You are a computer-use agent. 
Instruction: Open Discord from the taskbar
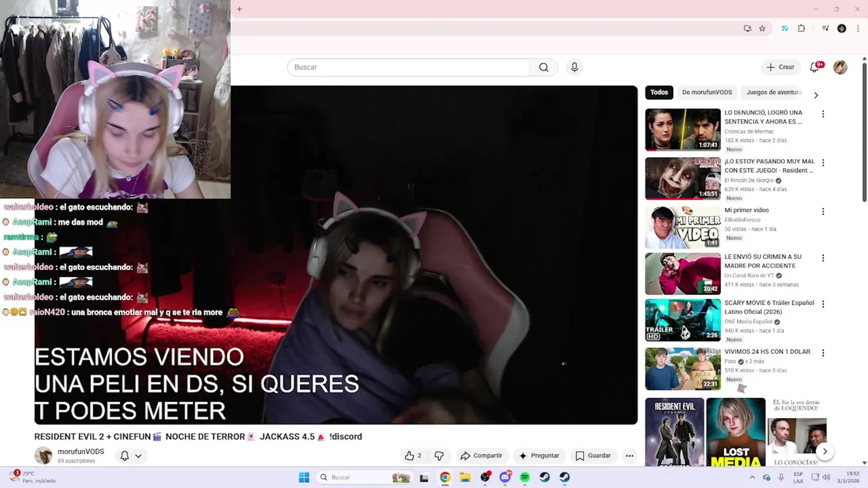(505, 477)
